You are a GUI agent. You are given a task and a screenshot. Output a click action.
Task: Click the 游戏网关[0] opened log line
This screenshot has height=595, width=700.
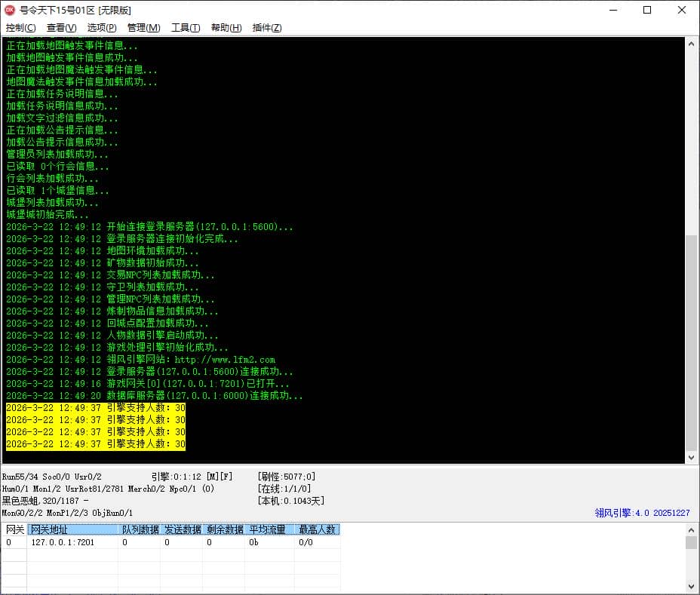pos(147,384)
